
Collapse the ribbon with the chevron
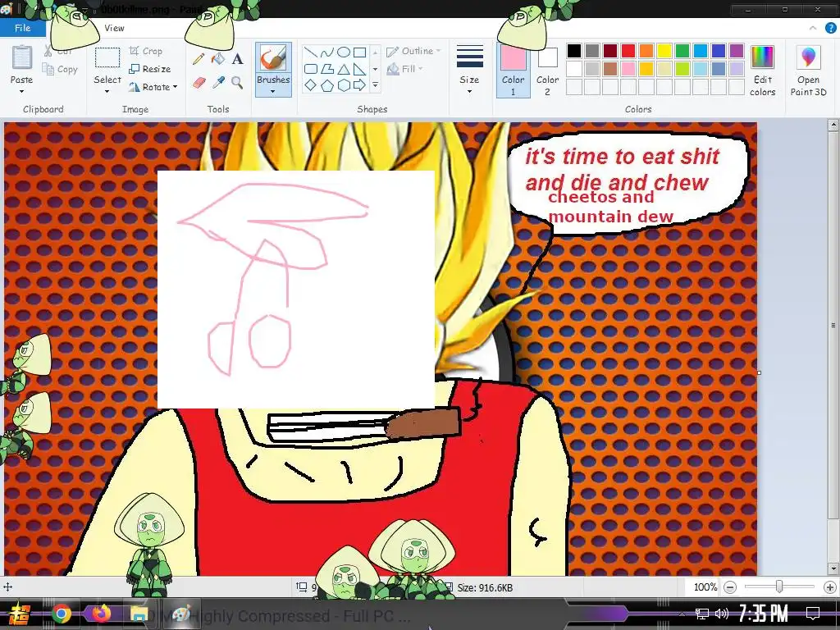point(813,28)
